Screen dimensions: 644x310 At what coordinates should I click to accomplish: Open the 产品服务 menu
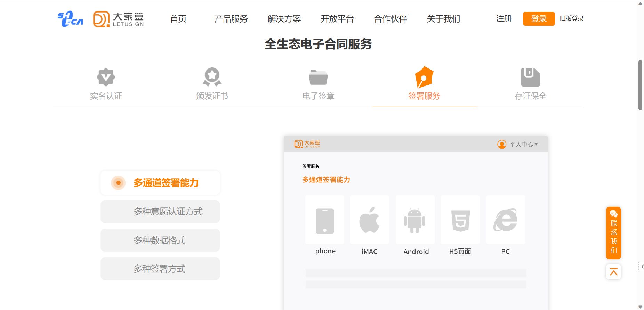point(231,19)
